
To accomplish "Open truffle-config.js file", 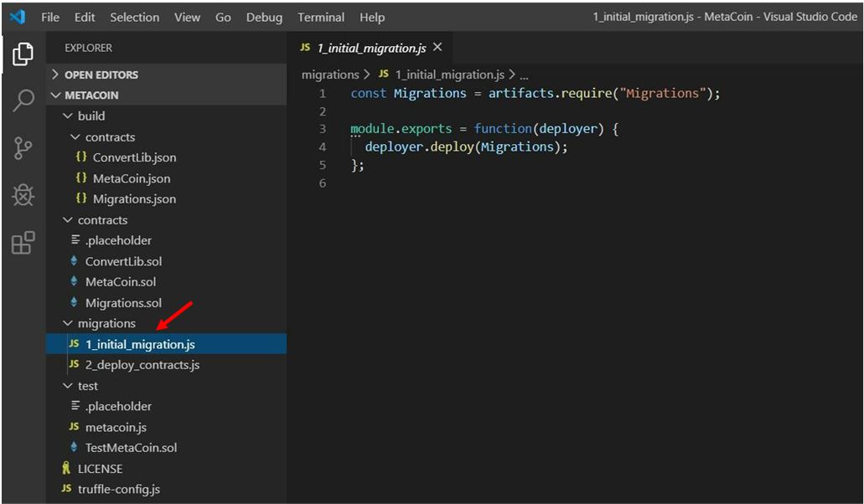I will [x=118, y=489].
